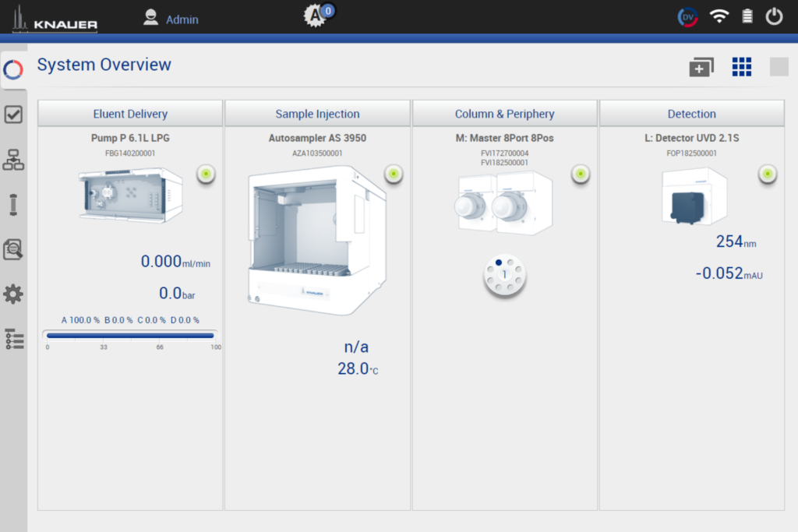Viewport: 798px width, 532px height.
Task: Select the Column & Periphery header
Action: tap(505, 114)
